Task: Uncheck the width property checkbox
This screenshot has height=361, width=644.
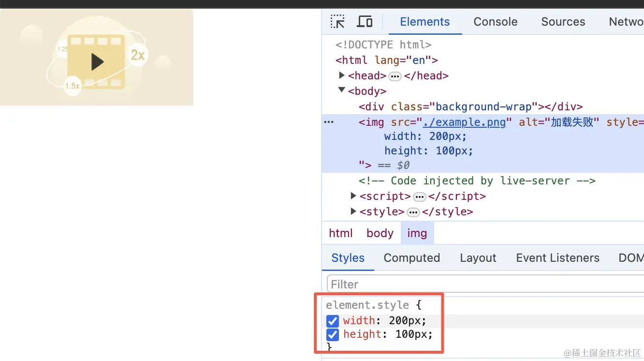Action: pos(333,321)
